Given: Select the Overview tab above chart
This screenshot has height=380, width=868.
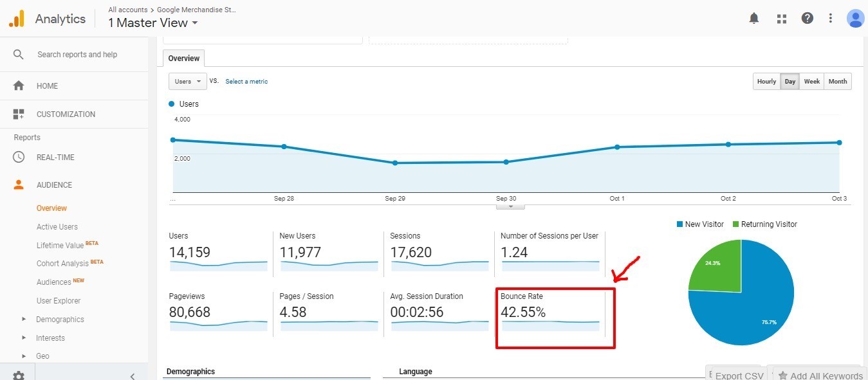Looking at the screenshot, I should pyautogui.click(x=183, y=59).
